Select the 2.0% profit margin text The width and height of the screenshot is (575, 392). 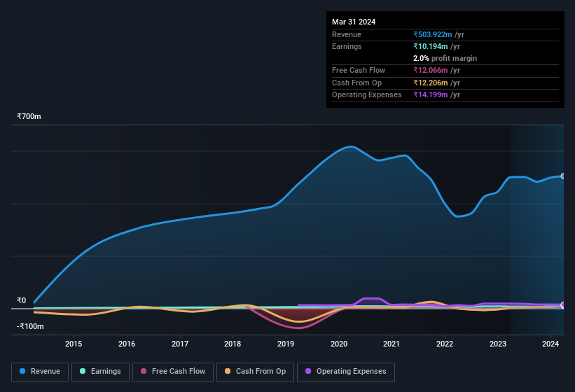(x=445, y=58)
